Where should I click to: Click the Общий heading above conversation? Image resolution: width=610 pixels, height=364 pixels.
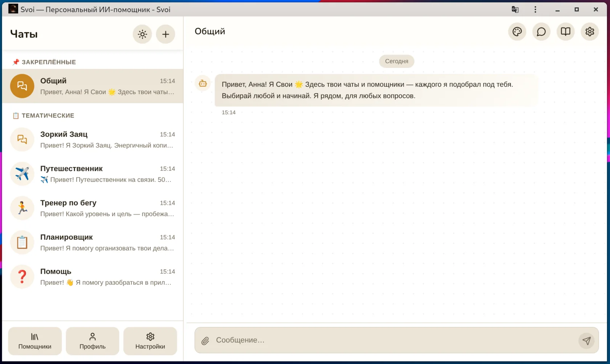tap(210, 31)
